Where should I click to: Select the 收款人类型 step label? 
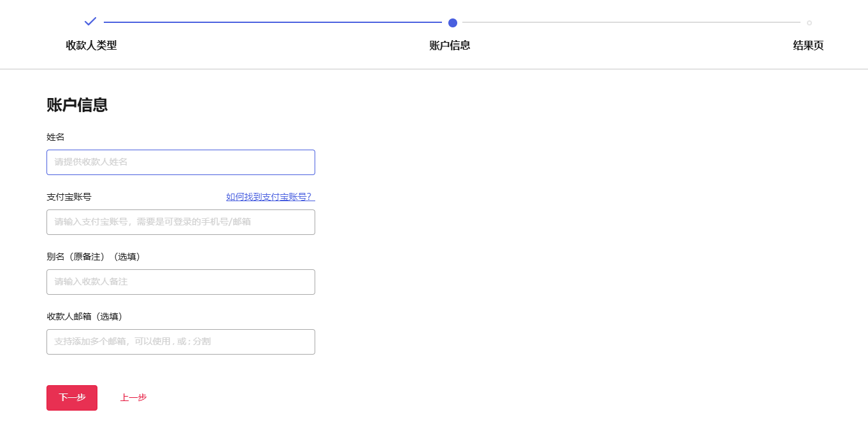[x=91, y=46]
